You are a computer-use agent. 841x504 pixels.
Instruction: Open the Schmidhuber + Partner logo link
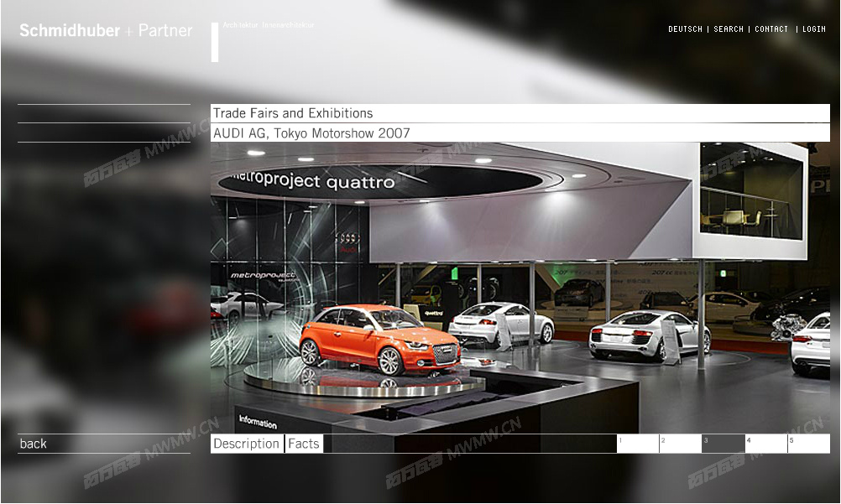coord(106,30)
